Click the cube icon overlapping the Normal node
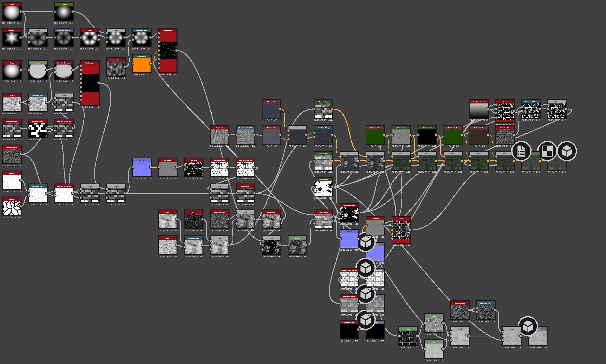Screen dimensions: 606x364 pos(366,242)
